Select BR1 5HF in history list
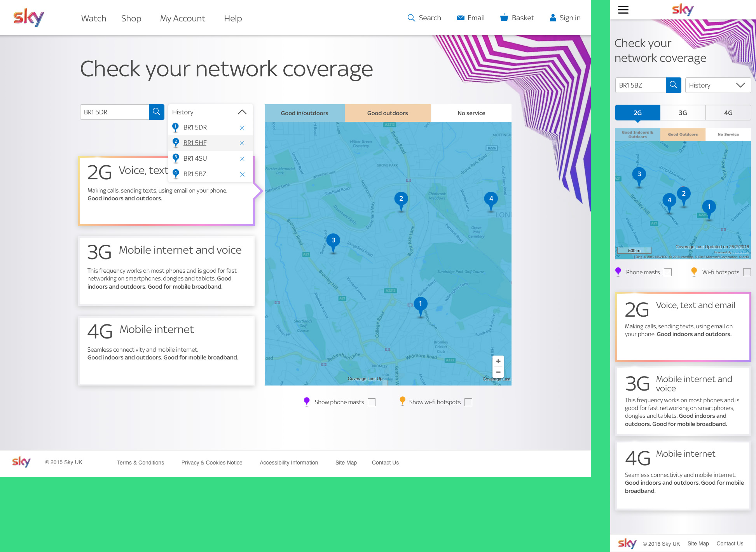The height and width of the screenshot is (552, 756). [195, 143]
